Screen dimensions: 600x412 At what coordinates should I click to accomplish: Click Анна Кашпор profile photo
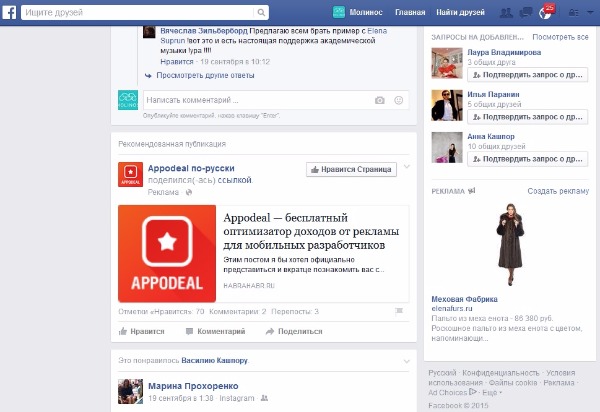(447, 147)
